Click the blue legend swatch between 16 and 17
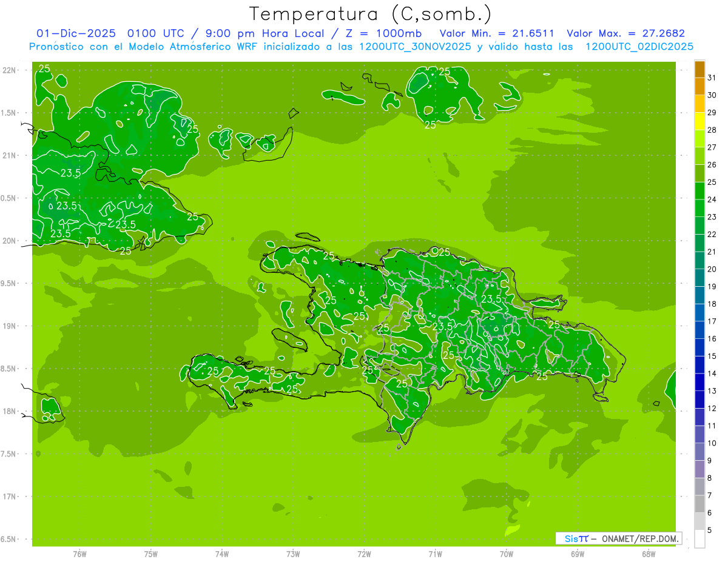 tap(699, 330)
